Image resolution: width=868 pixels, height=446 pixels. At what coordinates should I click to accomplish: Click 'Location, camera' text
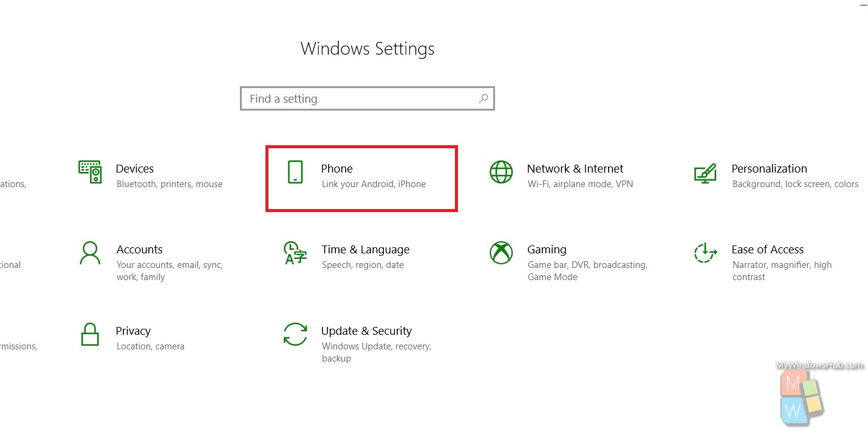tap(150, 346)
